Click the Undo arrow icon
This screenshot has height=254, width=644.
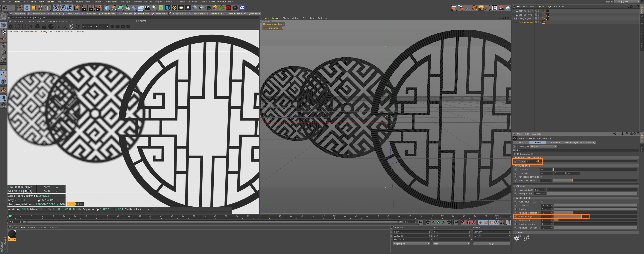point(5,8)
